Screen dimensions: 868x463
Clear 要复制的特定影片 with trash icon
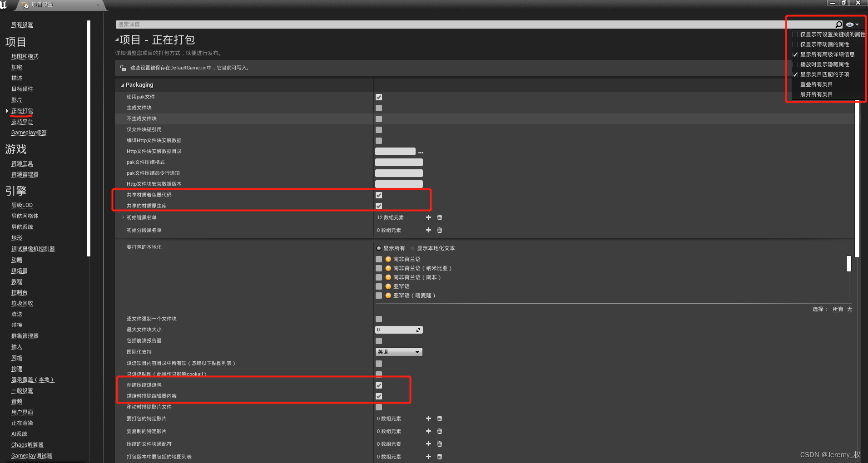(x=440, y=431)
